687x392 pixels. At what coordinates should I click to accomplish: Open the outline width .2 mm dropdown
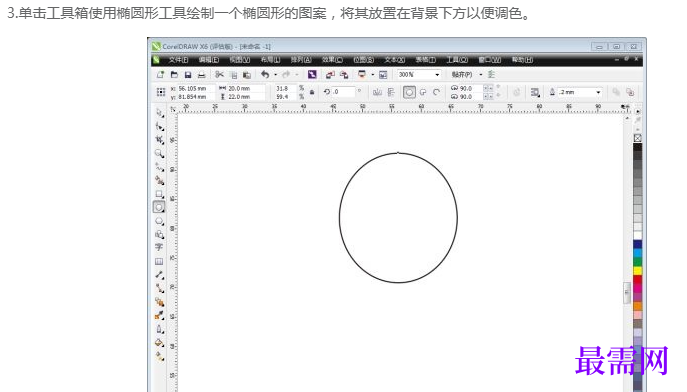[598, 92]
